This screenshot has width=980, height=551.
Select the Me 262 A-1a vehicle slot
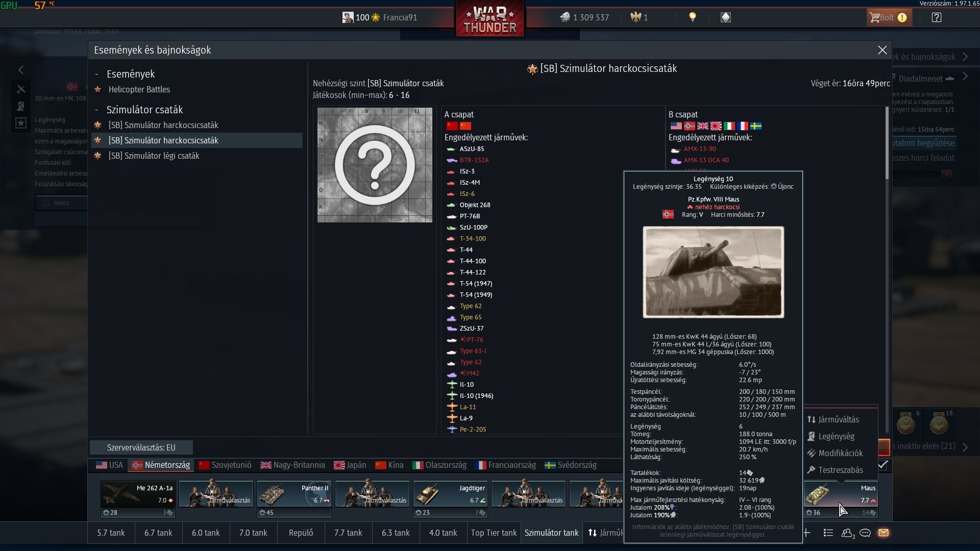138,499
